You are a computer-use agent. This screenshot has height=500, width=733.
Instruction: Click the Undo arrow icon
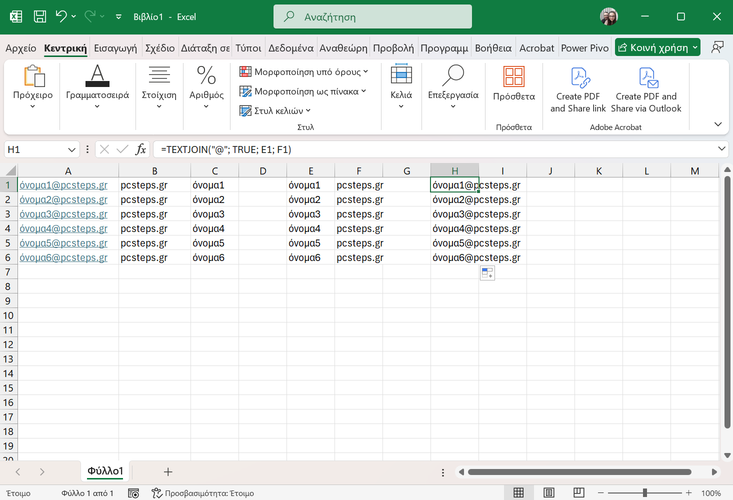click(x=62, y=17)
